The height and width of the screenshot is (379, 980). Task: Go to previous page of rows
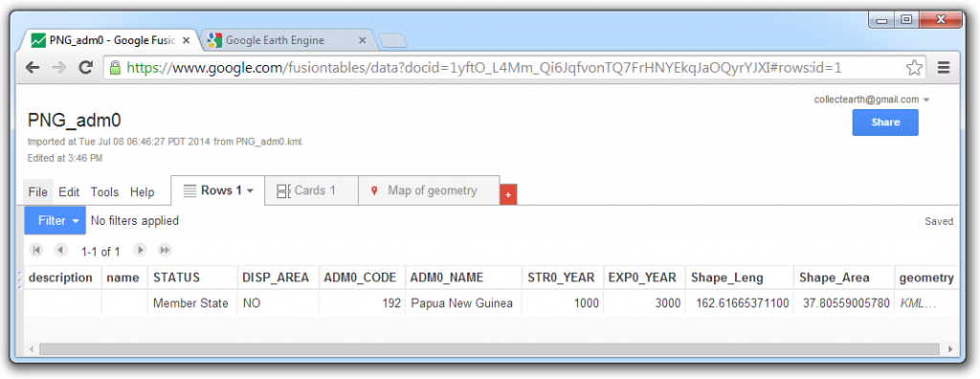(60, 250)
